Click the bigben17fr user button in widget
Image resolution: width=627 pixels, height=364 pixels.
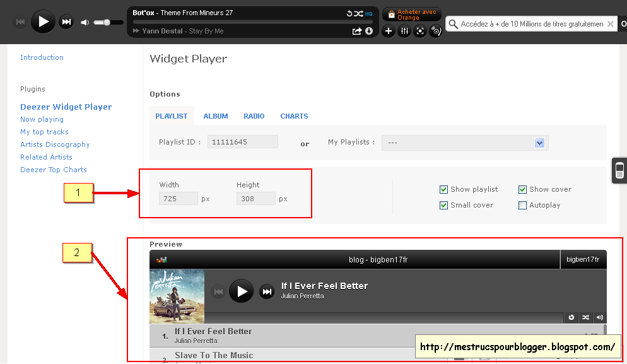pos(583,259)
